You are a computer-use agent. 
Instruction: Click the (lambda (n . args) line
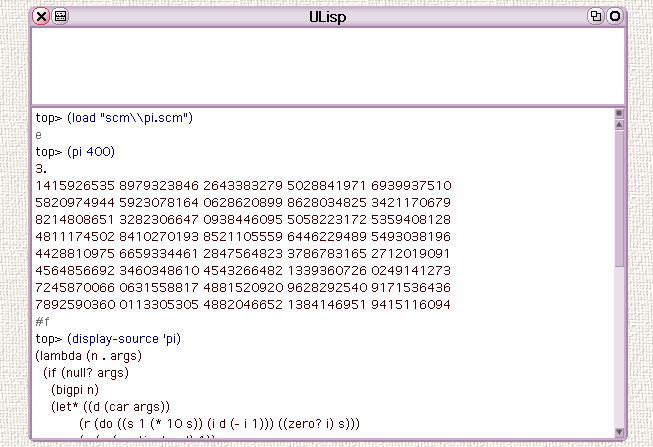pyautogui.click(x=89, y=356)
